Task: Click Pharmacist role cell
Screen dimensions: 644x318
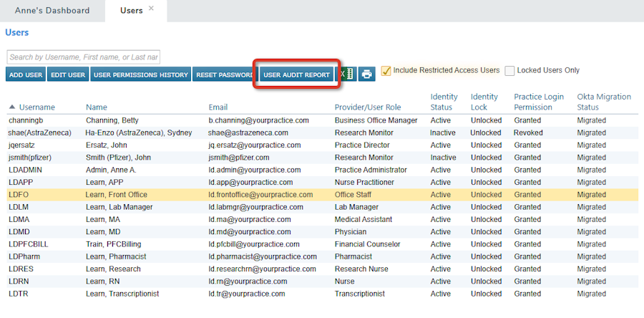Action: tap(353, 256)
